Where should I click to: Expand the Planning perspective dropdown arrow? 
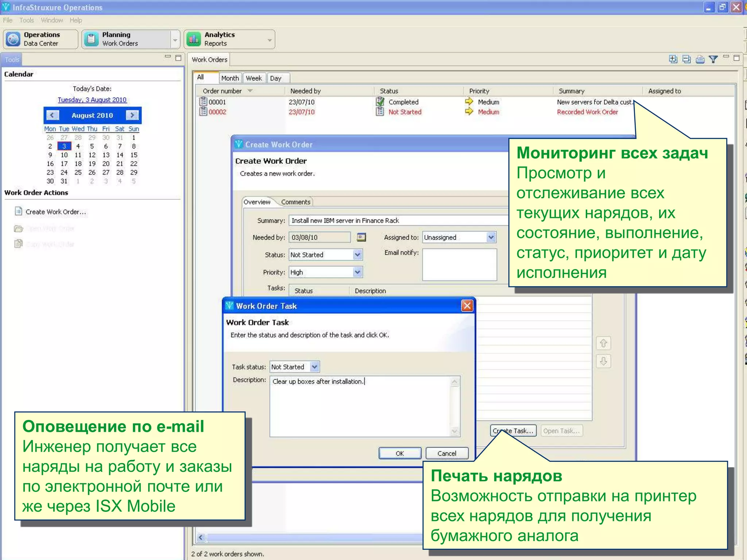pos(175,39)
